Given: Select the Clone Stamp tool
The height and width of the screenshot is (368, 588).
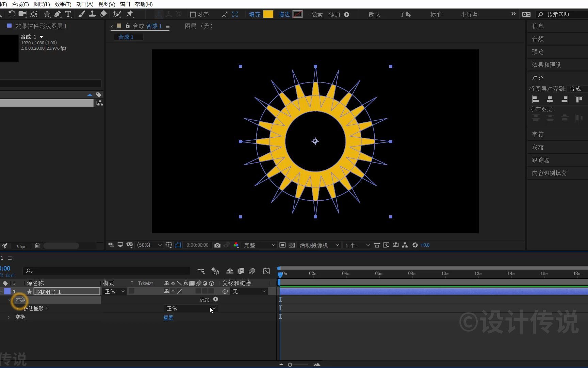Looking at the screenshot, I should [x=92, y=14].
